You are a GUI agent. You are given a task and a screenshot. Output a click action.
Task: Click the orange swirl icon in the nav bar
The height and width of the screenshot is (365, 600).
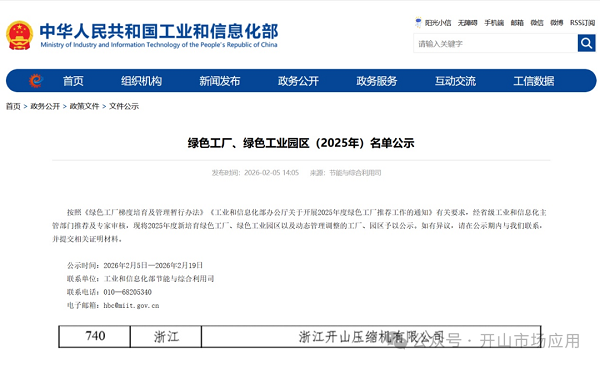click(x=36, y=81)
